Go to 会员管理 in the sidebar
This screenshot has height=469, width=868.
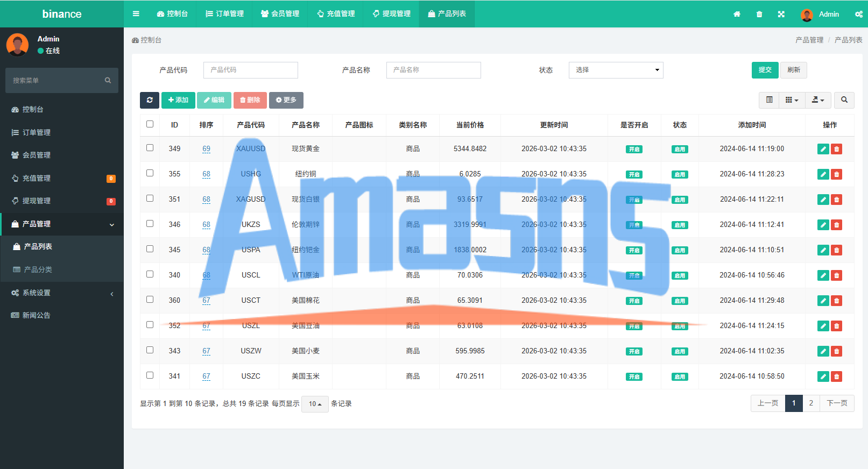coord(62,155)
